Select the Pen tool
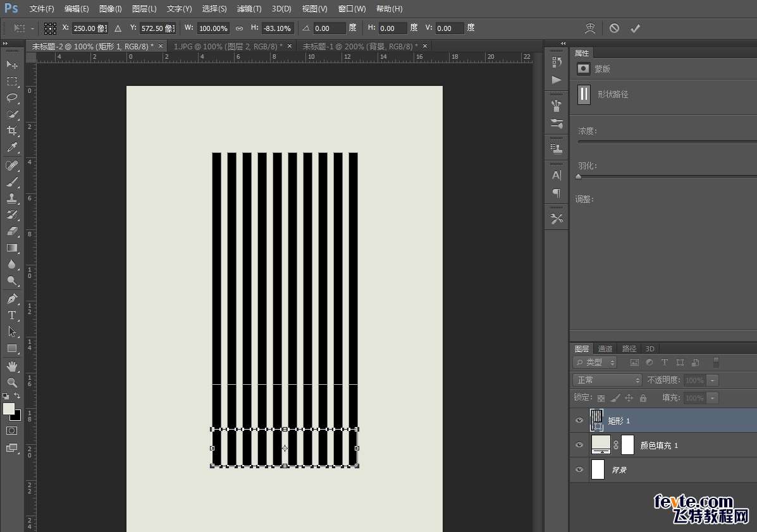This screenshot has height=532, width=757. tap(12, 298)
